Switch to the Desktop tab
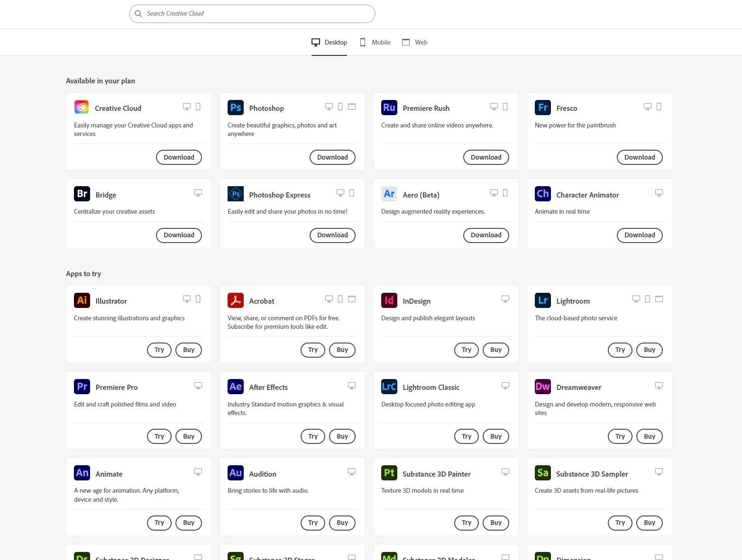Image resolution: width=742 pixels, height=560 pixels. tap(329, 42)
